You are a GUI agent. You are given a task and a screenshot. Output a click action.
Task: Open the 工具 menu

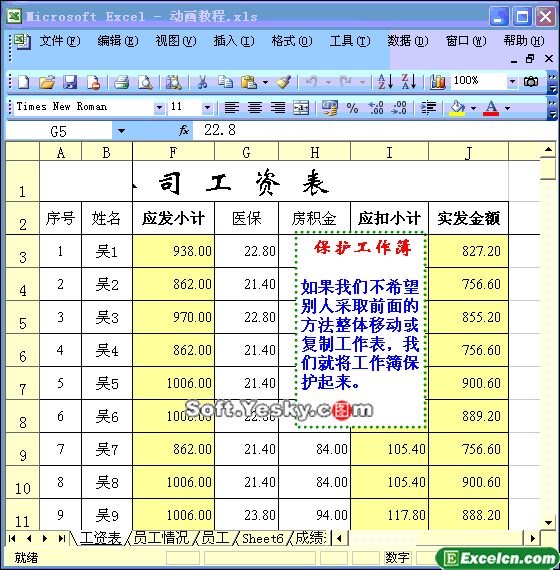pos(350,41)
